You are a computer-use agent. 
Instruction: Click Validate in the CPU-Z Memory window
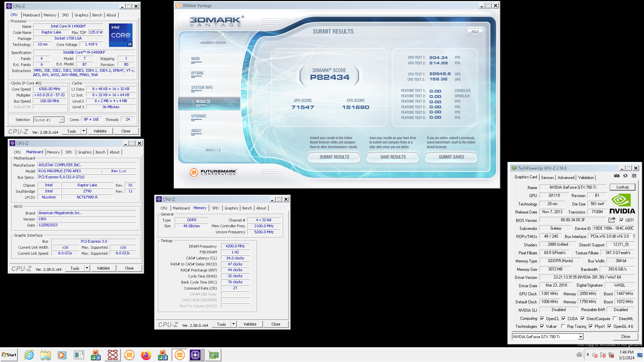[x=250, y=324]
